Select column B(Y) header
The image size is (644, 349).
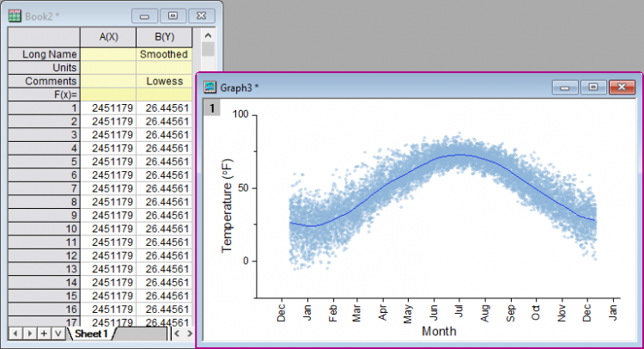163,36
